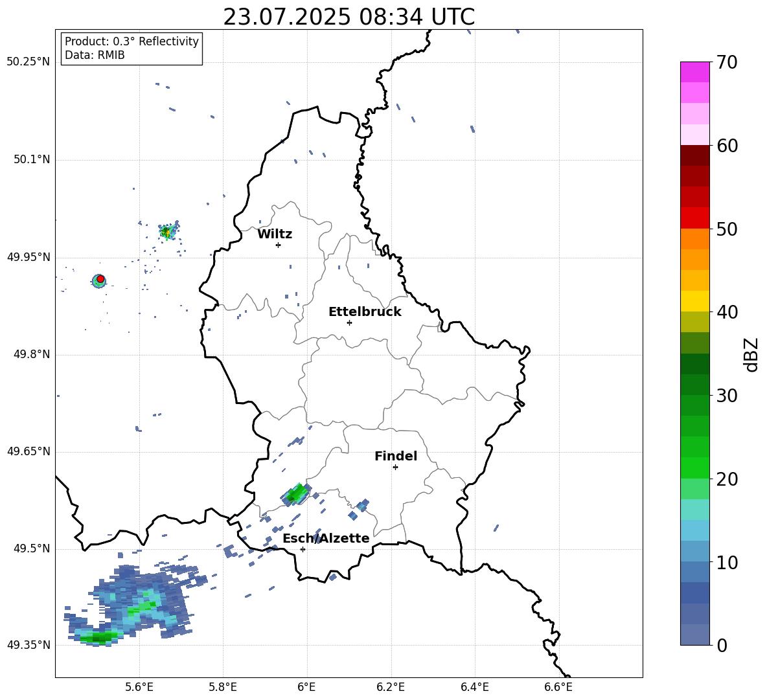Select the Findel station label

(396, 456)
